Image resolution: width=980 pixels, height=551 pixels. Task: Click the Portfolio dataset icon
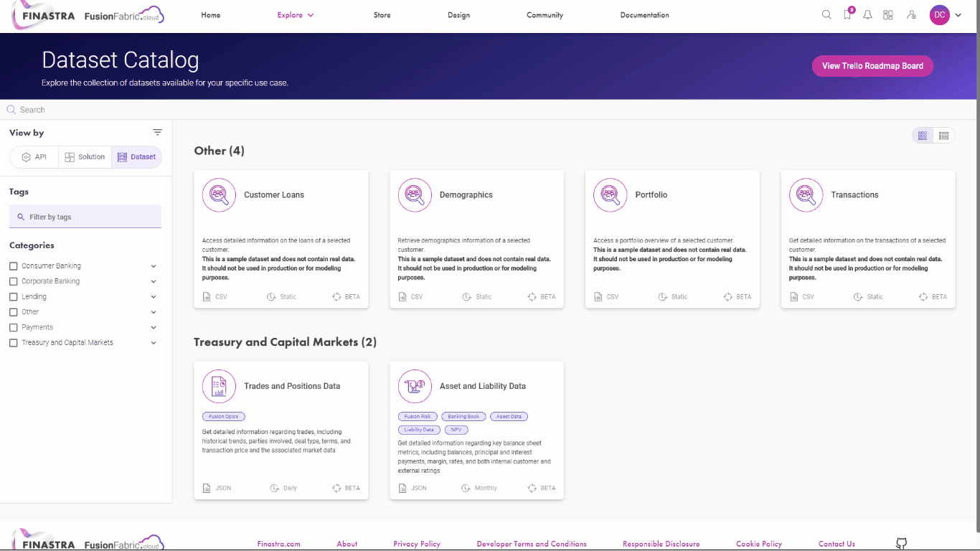(x=611, y=195)
